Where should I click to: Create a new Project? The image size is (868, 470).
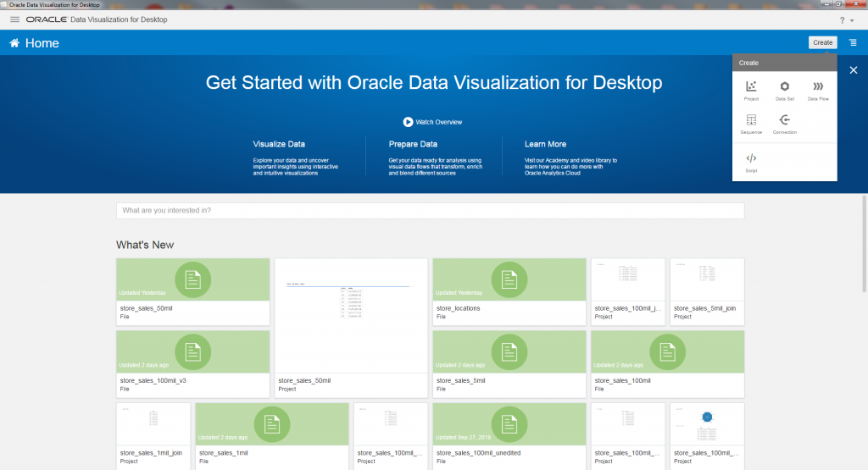(751, 90)
